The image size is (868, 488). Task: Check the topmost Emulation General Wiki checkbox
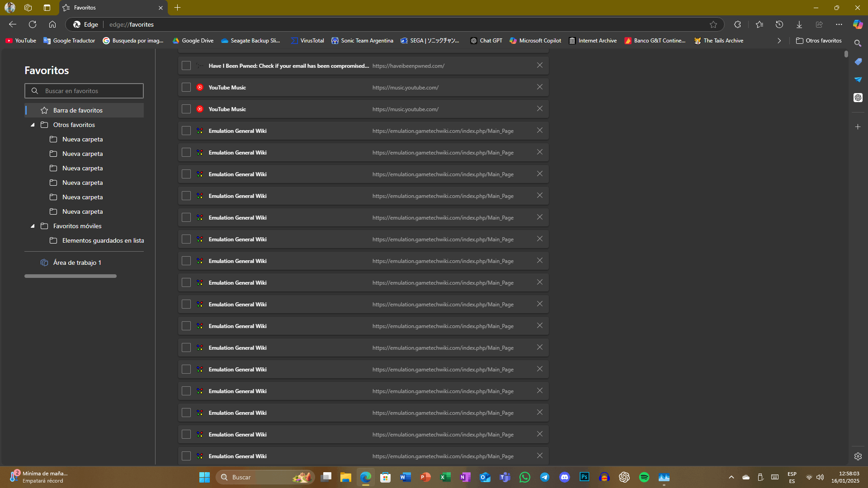186,131
